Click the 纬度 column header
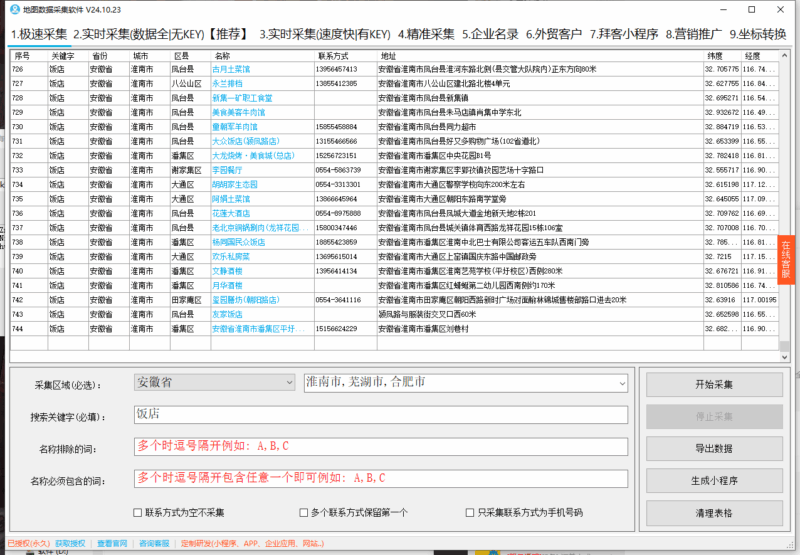Viewport: 800px width, 555px height. 722,56
